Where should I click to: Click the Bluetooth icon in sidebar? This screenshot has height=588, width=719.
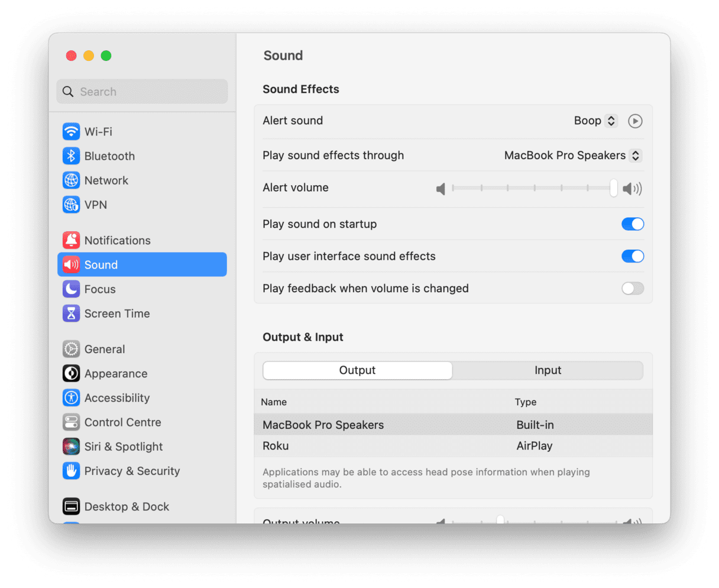71,156
